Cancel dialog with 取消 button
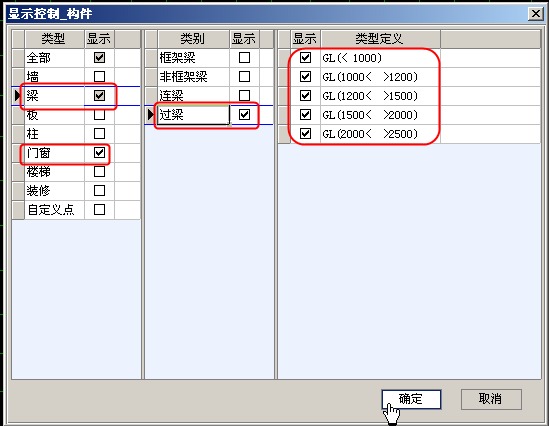The width and height of the screenshot is (549, 426). [491, 399]
